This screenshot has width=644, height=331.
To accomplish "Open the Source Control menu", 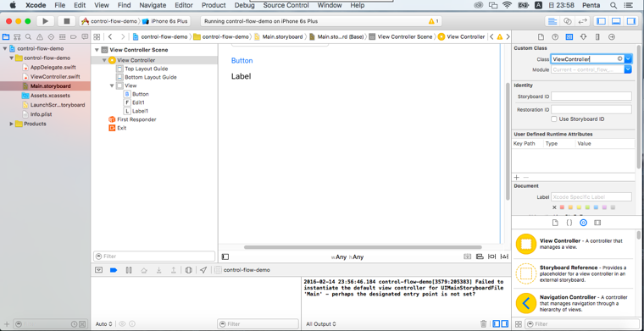I will tap(286, 5).
